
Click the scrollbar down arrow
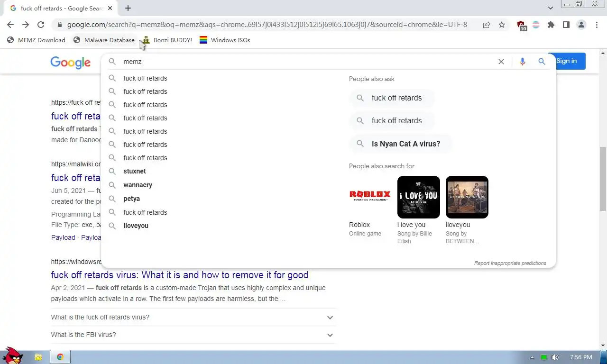[x=603, y=346]
